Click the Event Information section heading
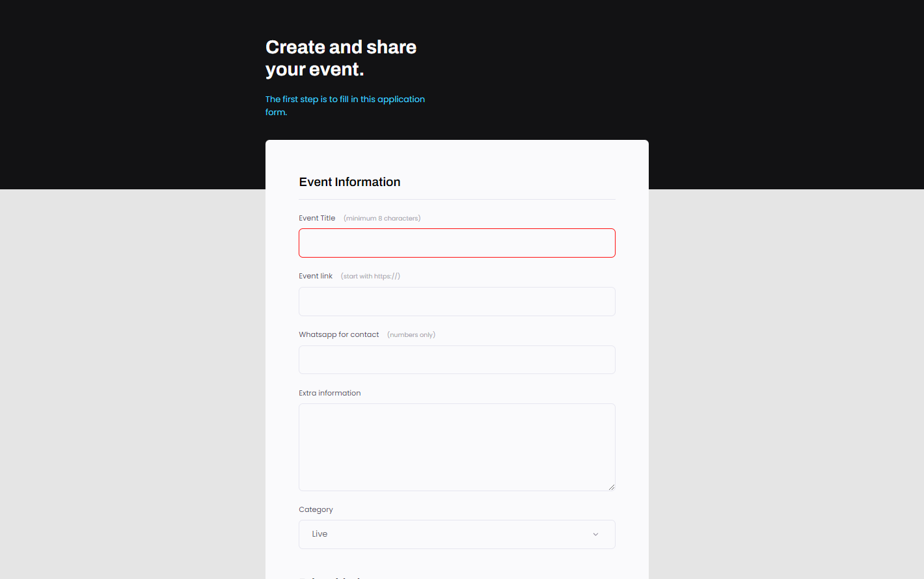Viewport: 924px width, 579px height. [349, 182]
